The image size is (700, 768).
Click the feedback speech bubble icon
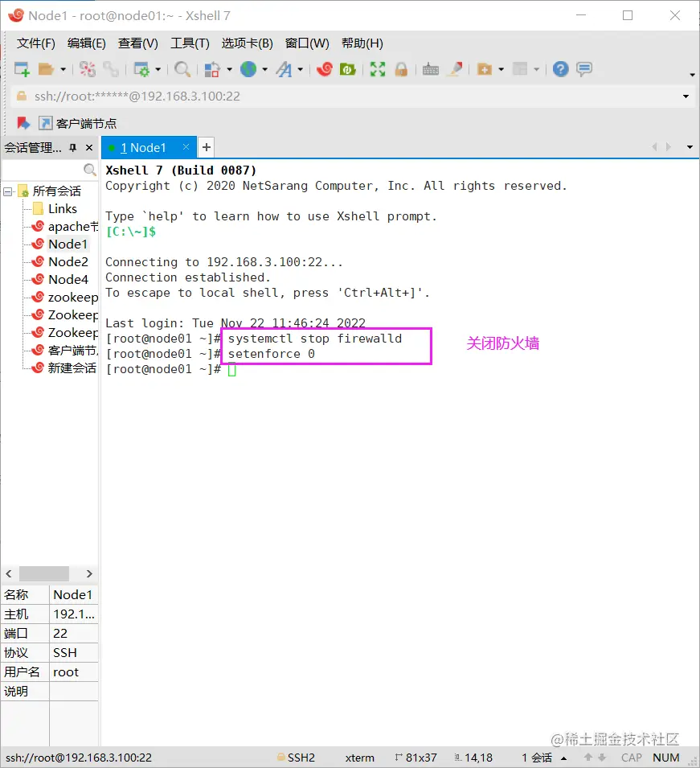pyautogui.click(x=584, y=69)
